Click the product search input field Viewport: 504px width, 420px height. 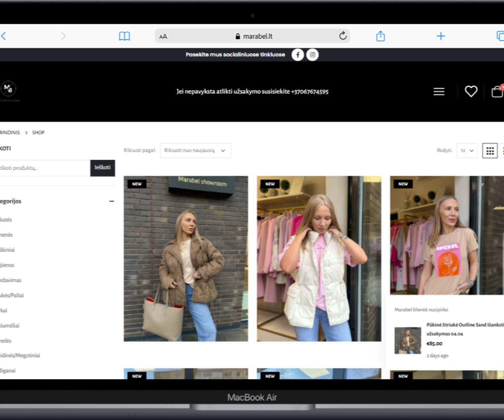tap(44, 168)
